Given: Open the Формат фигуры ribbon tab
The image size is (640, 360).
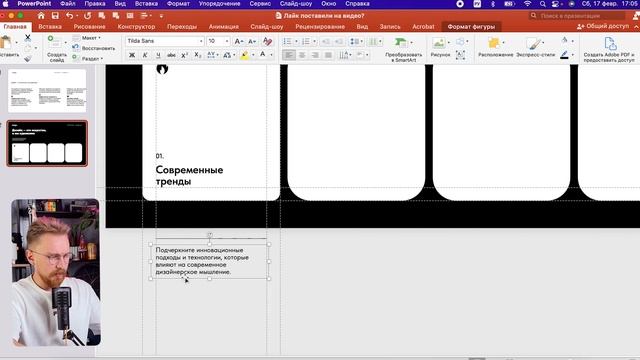Looking at the screenshot, I should [471, 27].
